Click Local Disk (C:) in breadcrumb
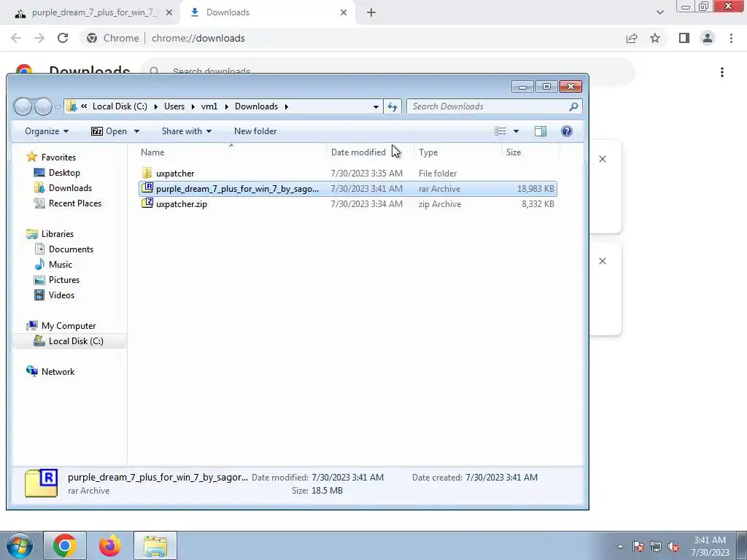The width and height of the screenshot is (747, 560). point(120,106)
